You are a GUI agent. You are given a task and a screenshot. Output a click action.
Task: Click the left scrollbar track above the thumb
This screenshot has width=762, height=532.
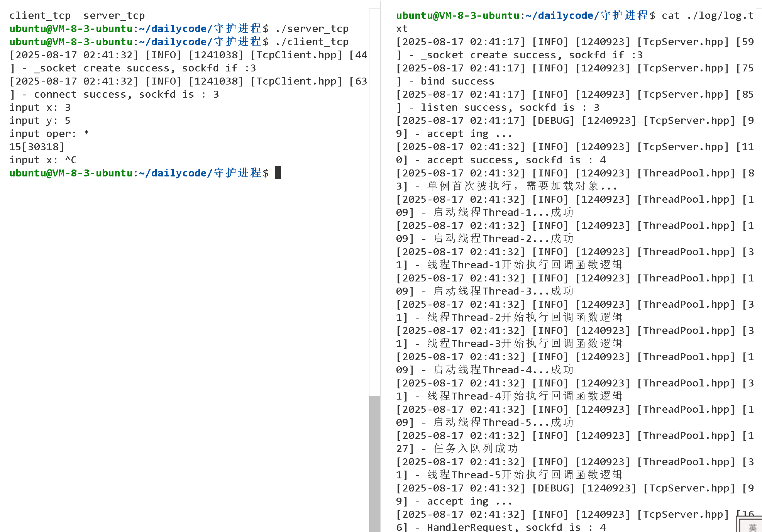coord(374,201)
